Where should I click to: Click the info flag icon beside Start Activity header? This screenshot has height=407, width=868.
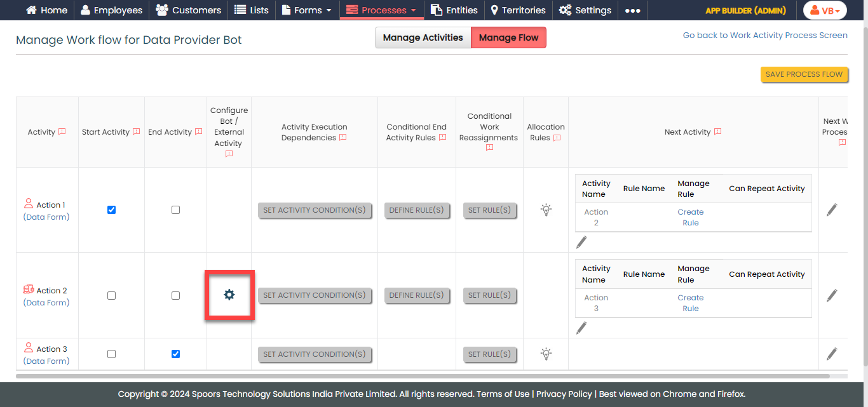click(136, 132)
